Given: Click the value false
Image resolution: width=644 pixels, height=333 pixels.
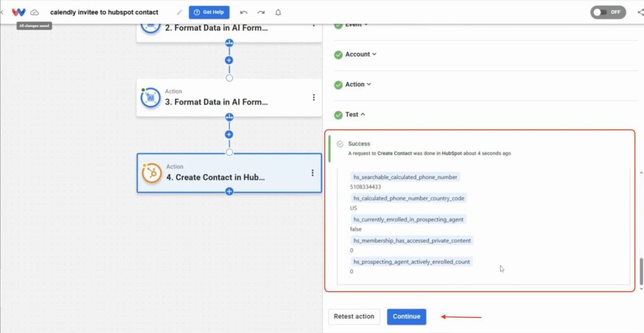Looking at the screenshot, I should pyautogui.click(x=356, y=229).
